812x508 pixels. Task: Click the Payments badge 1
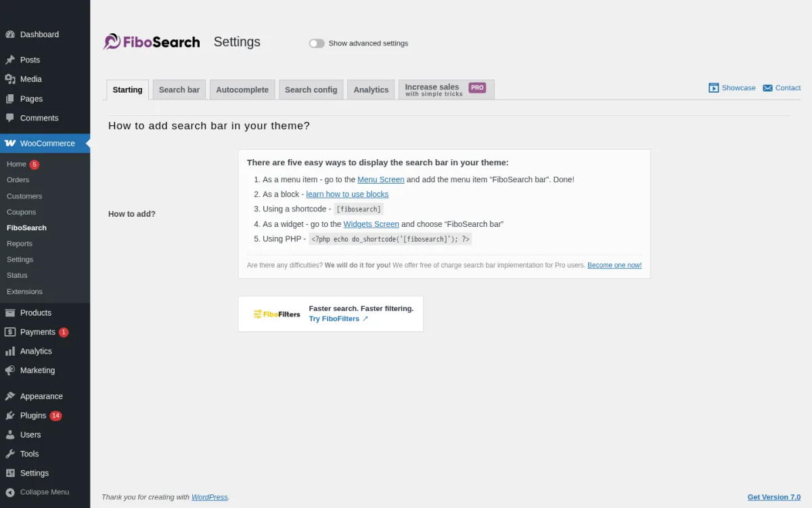tap(64, 333)
